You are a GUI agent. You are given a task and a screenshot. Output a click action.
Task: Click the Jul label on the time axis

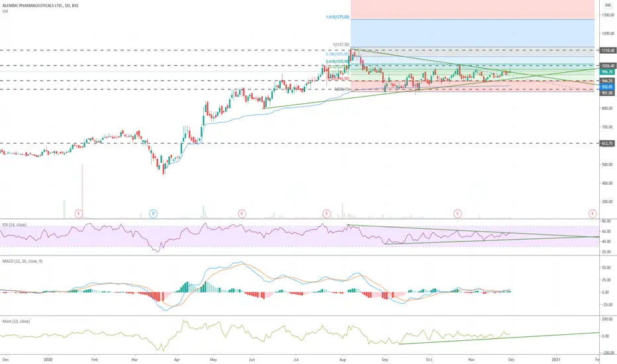coord(296,359)
